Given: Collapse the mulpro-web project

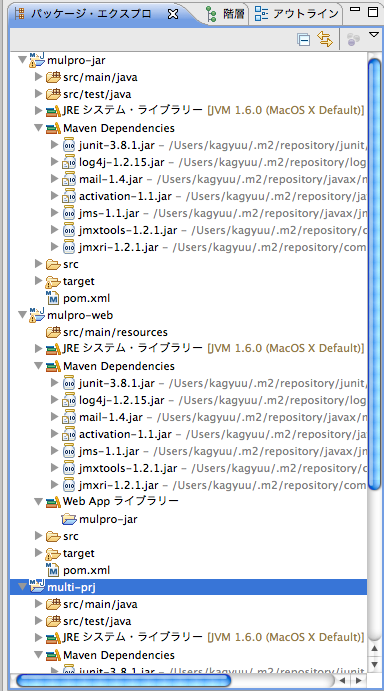Looking at the screenshot, I should [22, 316].
